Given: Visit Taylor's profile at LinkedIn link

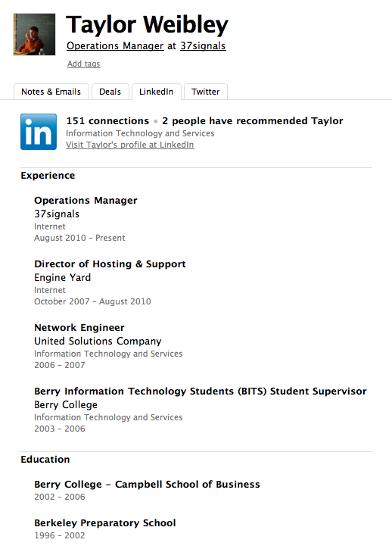Looking at the screenshot, I should pyautogui.click(x=130, y=145).
